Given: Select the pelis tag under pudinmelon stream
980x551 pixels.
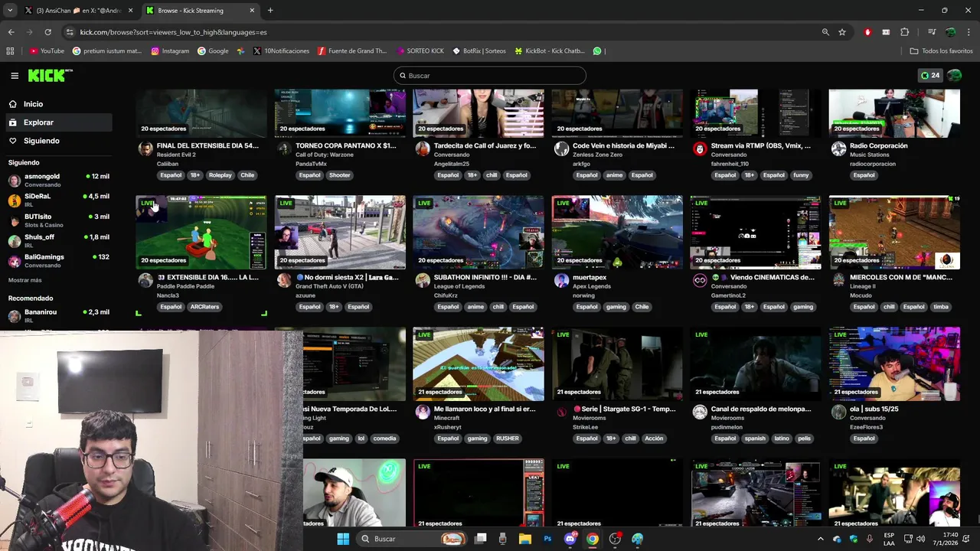Looking at the screenshot, I should click(804, 439).
